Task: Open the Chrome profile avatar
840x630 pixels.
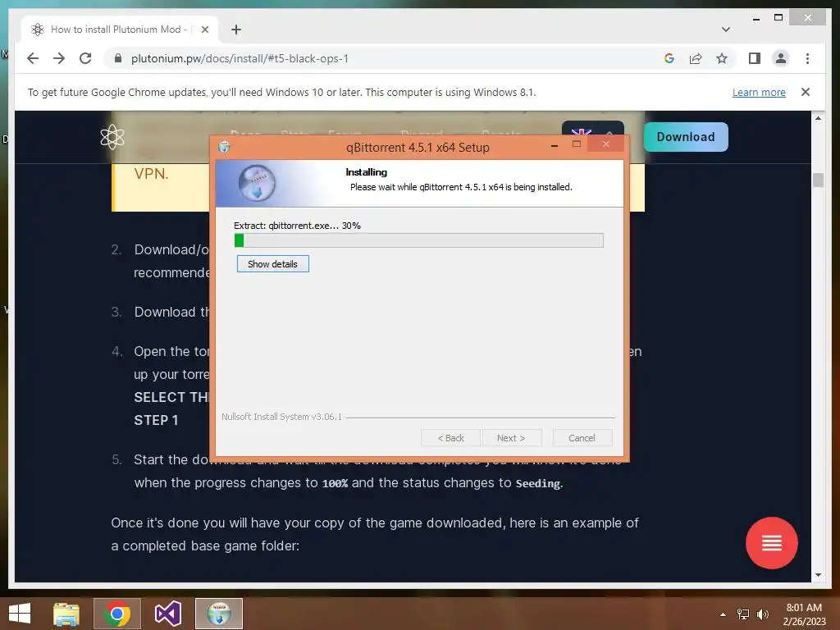Action: coord(781,58)
